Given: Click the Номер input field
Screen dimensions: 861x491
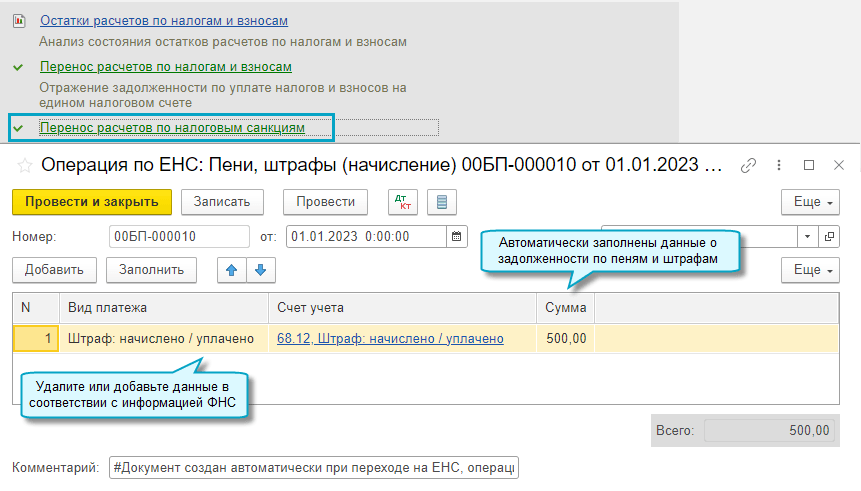Looking at the screenshot, I should (x=179, y=237).
